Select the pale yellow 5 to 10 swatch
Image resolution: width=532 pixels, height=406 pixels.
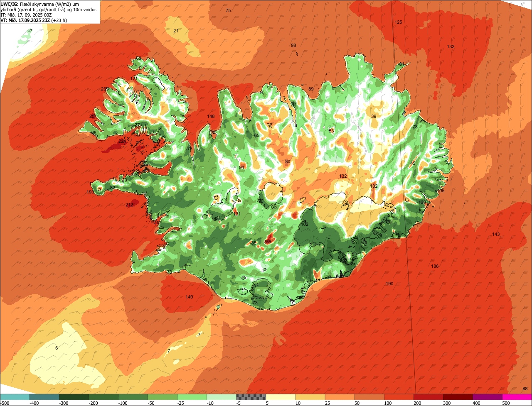click(280, 397)
